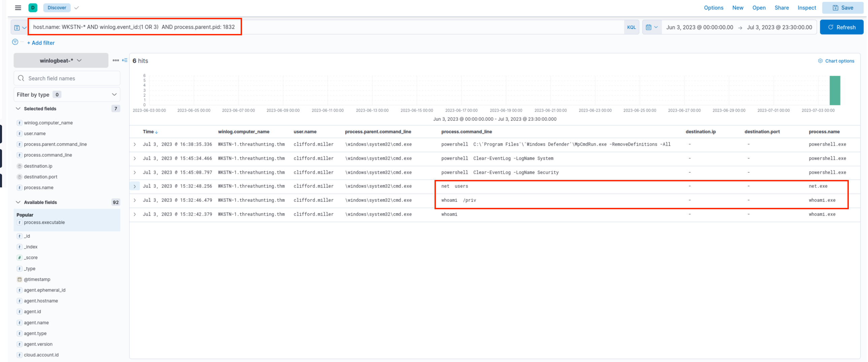Select the popular process.executable field
Screen dimensions: 868x362
44,223
